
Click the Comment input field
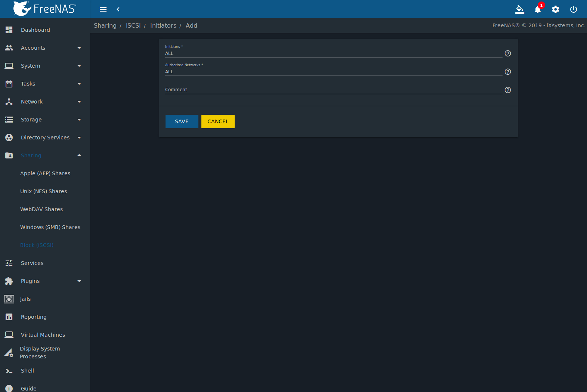334,90
